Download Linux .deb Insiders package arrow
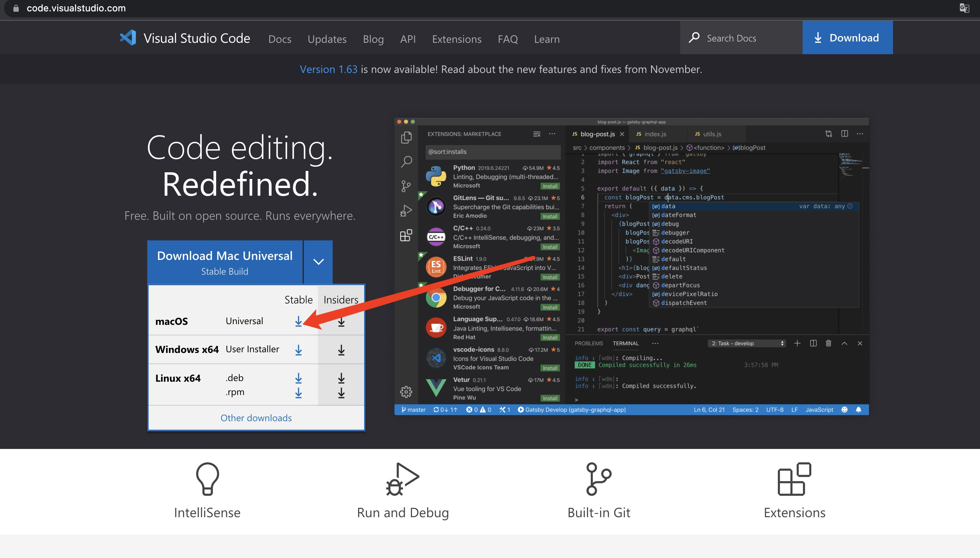The height and width of the screenshot is (558, 980). coord(341,378)
